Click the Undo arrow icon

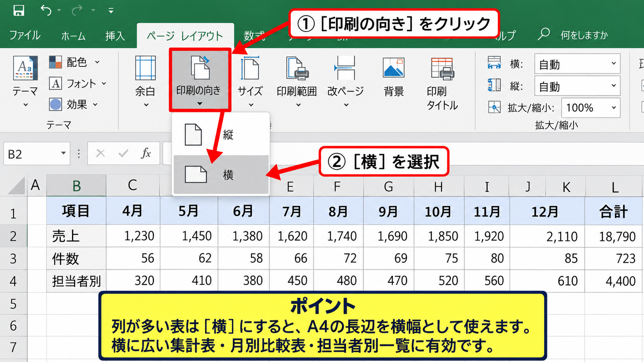46,10
